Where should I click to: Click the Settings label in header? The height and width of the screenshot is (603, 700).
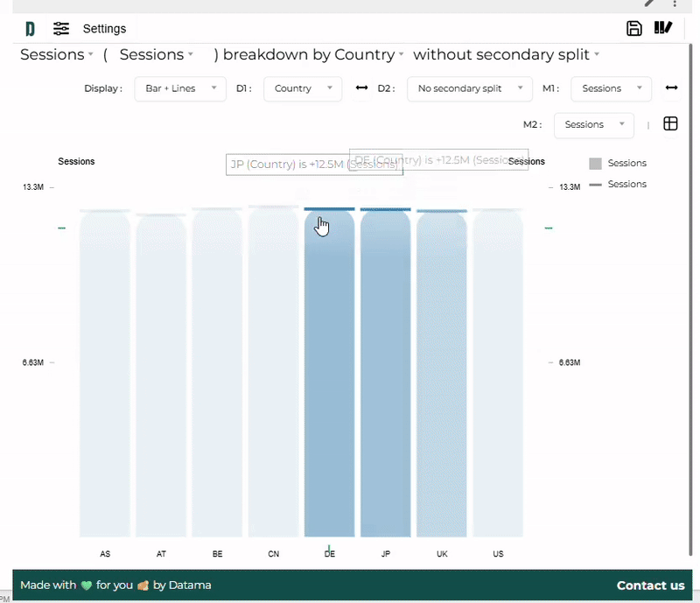[x=104, y=29]
